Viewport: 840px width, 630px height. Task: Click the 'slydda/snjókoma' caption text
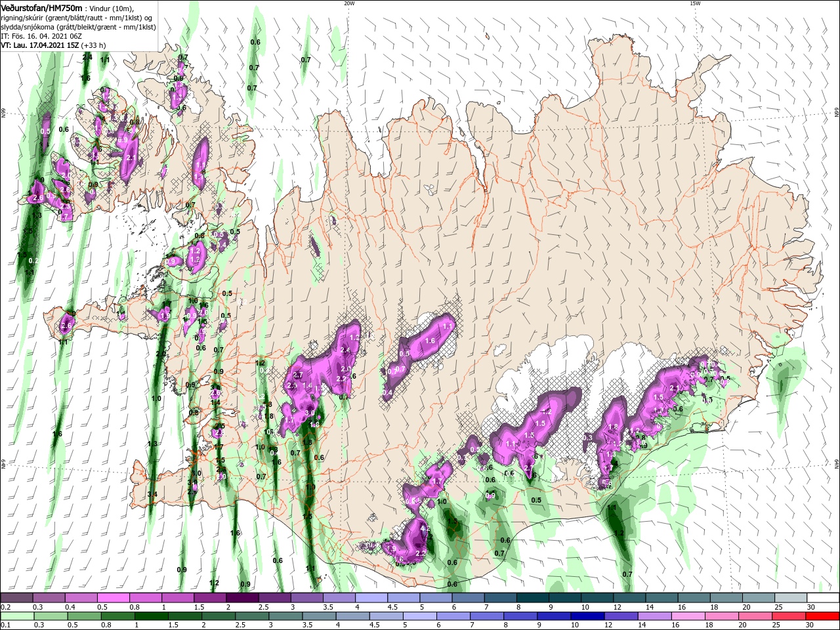pyautogui.click(x=26, y=27)
